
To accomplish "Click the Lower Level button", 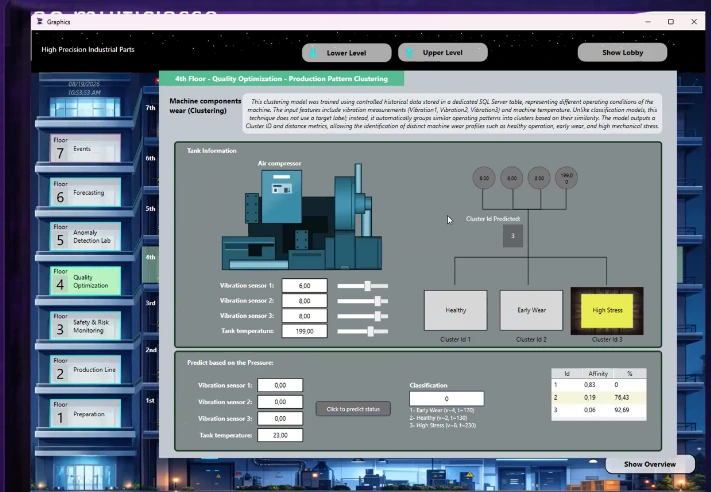I will [x=346, y=53].
